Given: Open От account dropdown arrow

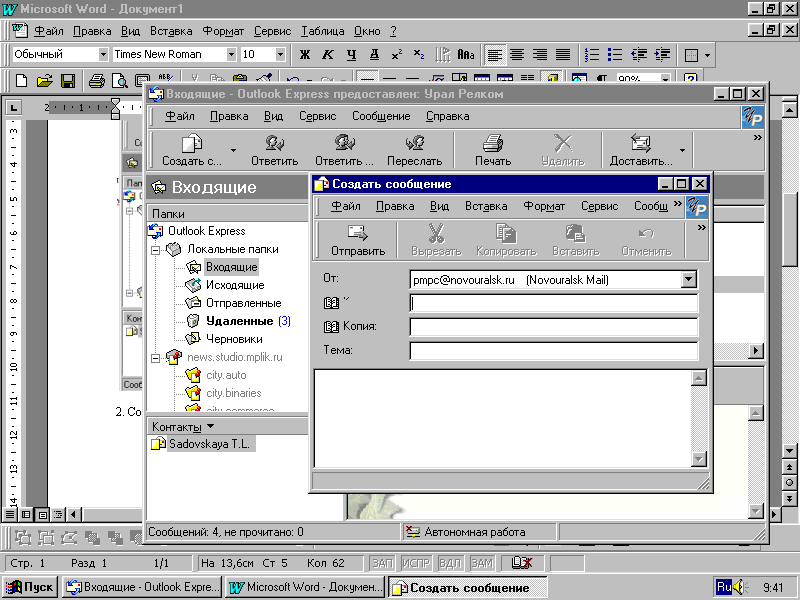Looking at the screenshot, I should [688, 279].
